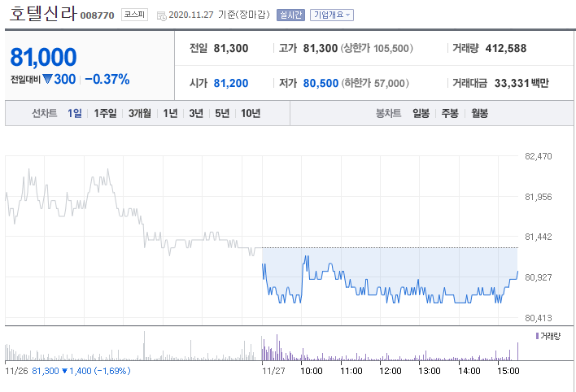Switch to 주봉 candle chart
Image resolution: width=576 pixels, height=392 pixels.
(x=450, y=113)
